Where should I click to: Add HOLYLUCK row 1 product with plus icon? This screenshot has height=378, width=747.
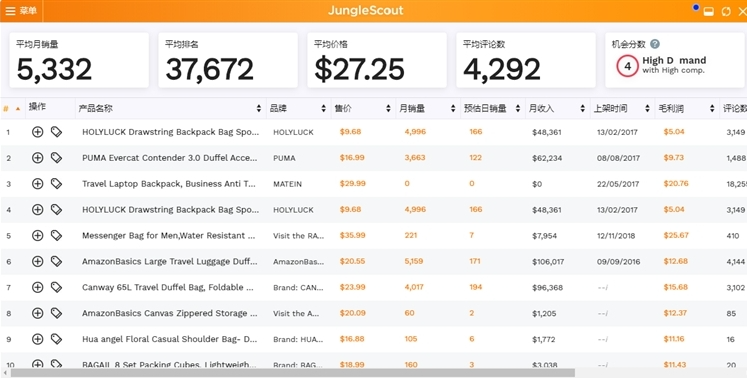click(x=38, y=132)
